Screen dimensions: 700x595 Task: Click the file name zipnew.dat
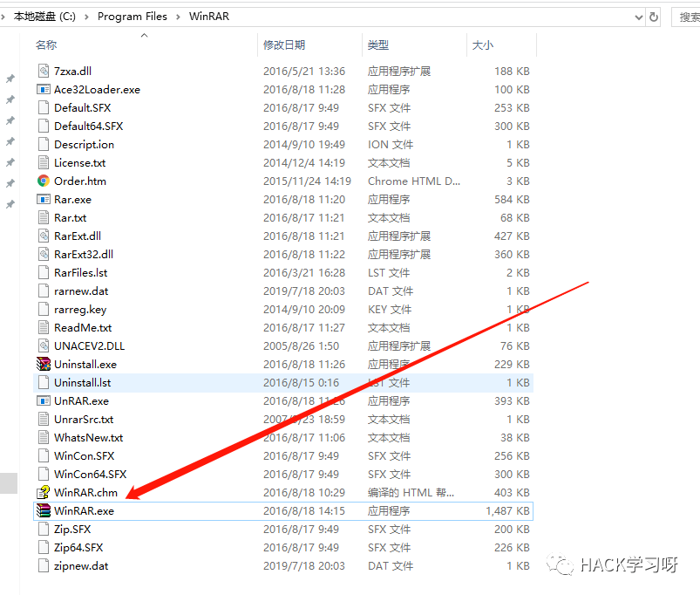point(81,565)
